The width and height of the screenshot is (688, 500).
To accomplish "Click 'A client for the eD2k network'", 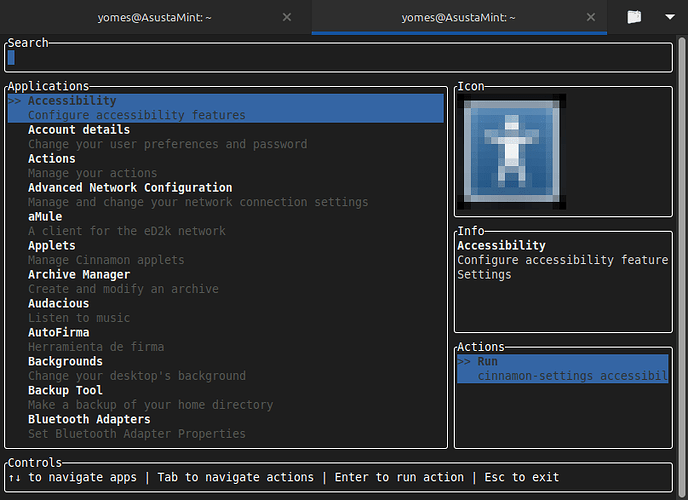I will point(127,231).
